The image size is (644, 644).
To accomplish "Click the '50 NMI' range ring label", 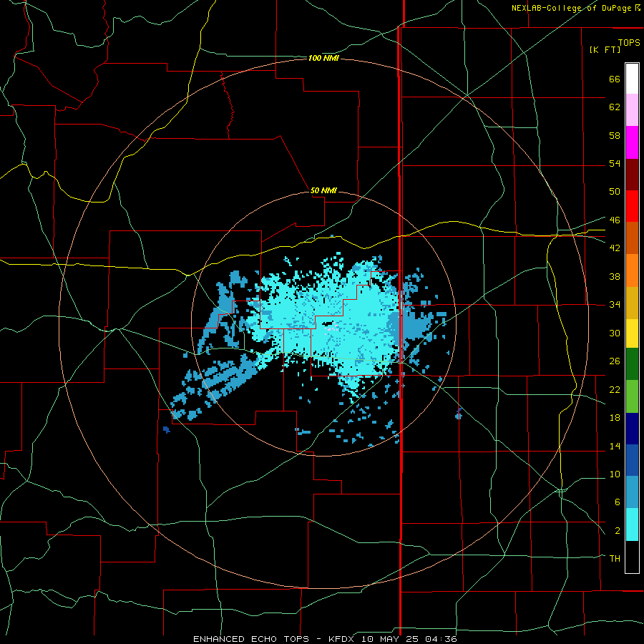I will coord(323,190).
